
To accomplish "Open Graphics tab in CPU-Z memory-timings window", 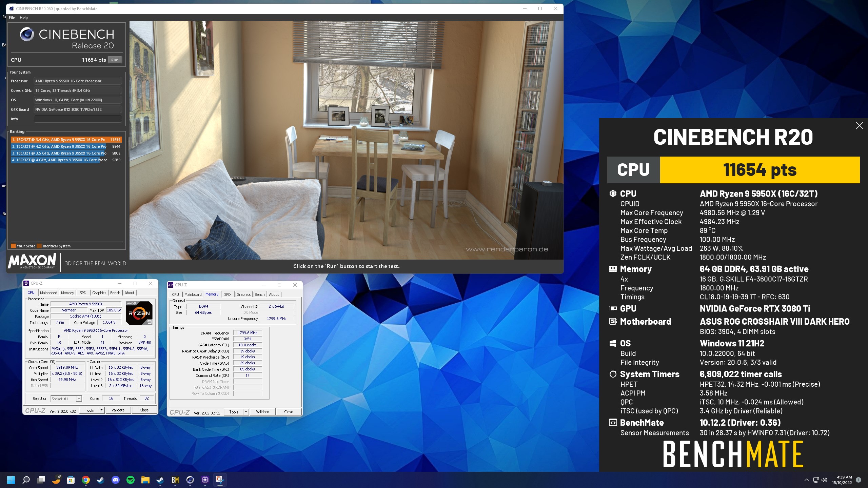I will pyautogui.click(x=243, y=294).
